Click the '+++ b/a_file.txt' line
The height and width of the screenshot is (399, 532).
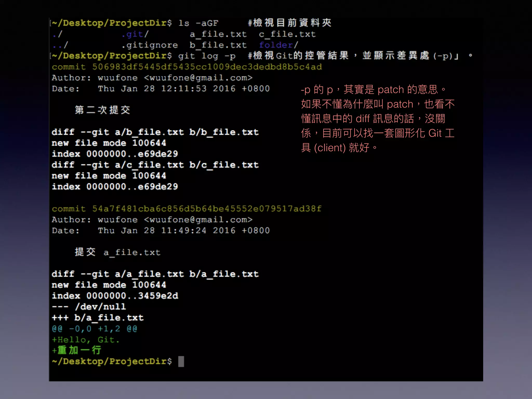pos(98,318)
